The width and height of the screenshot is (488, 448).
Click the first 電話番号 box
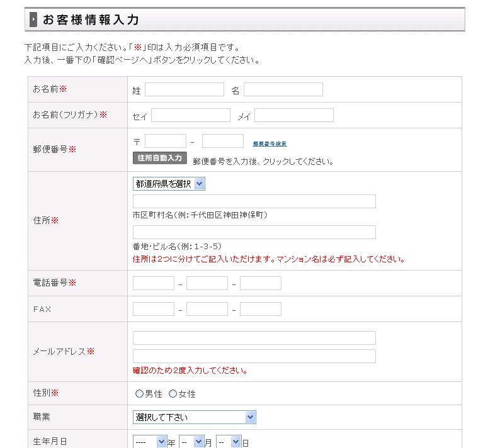tap(153, 283)
